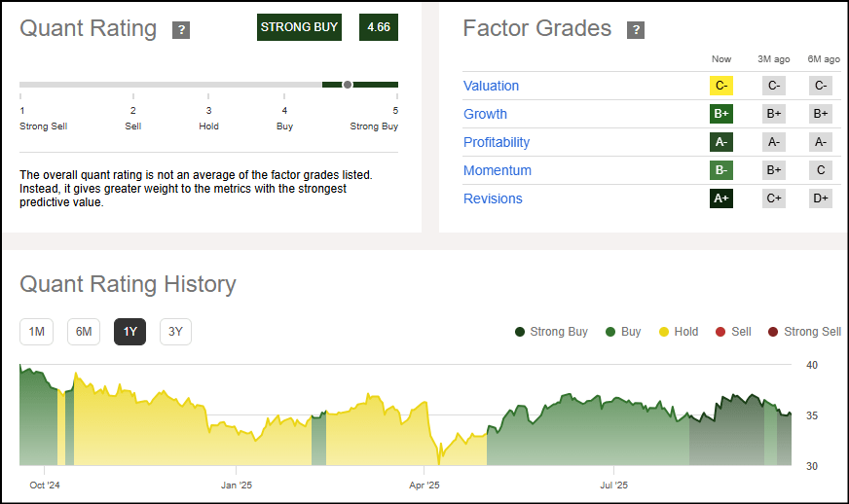849x504 pixels.
Task: Click the Quant Rating help question icon
Action: coord(181,30)
